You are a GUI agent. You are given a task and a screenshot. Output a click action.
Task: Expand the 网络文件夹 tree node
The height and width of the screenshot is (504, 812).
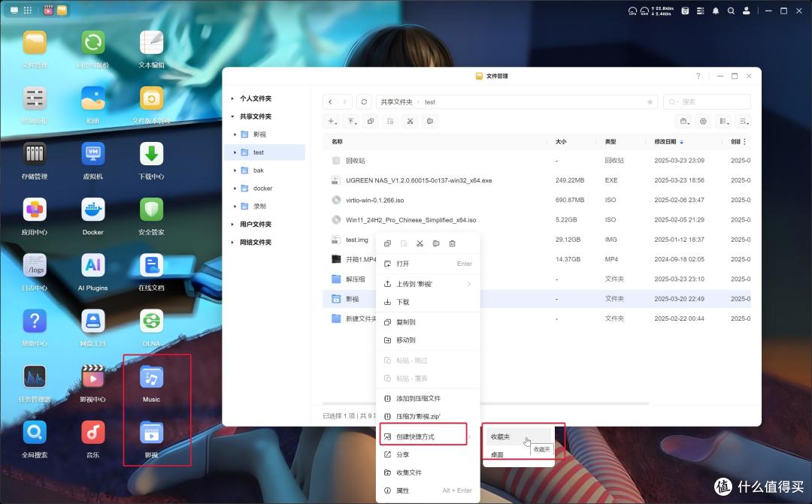pyautogui.click(x=232, y=242)
